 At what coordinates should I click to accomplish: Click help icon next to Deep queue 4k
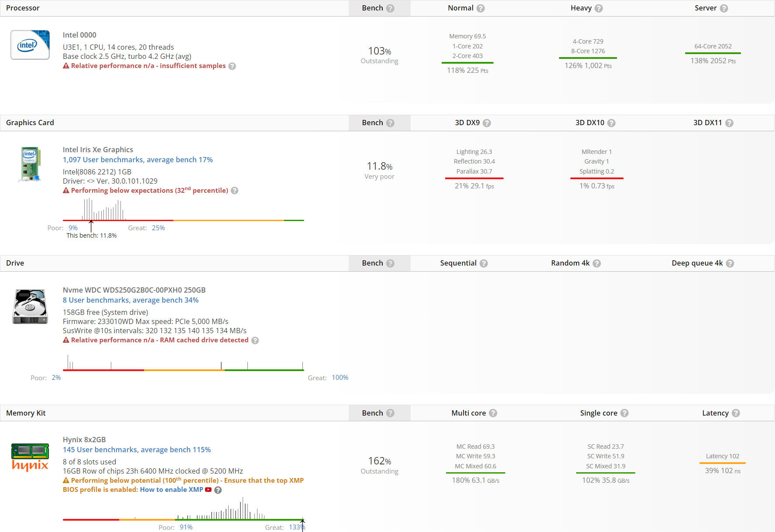(730, 263)
